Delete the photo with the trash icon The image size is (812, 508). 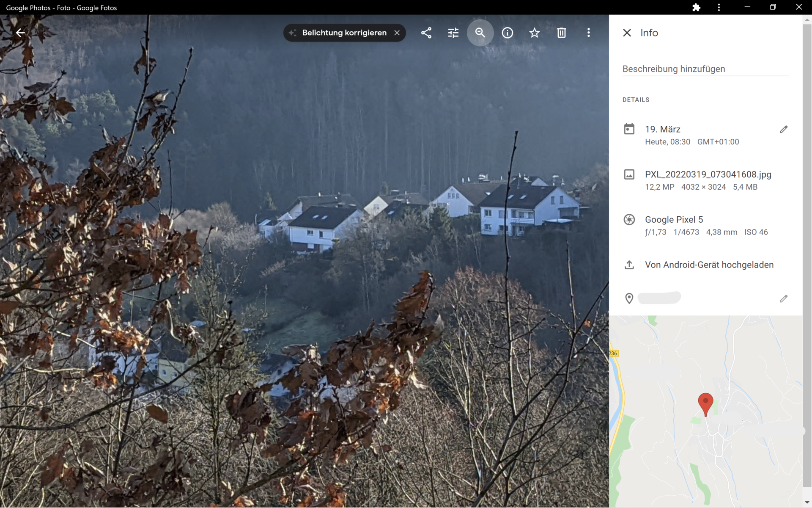562,33
